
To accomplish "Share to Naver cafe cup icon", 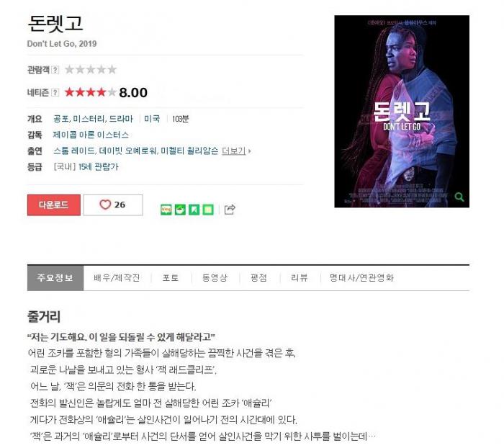I will (180, 210).
